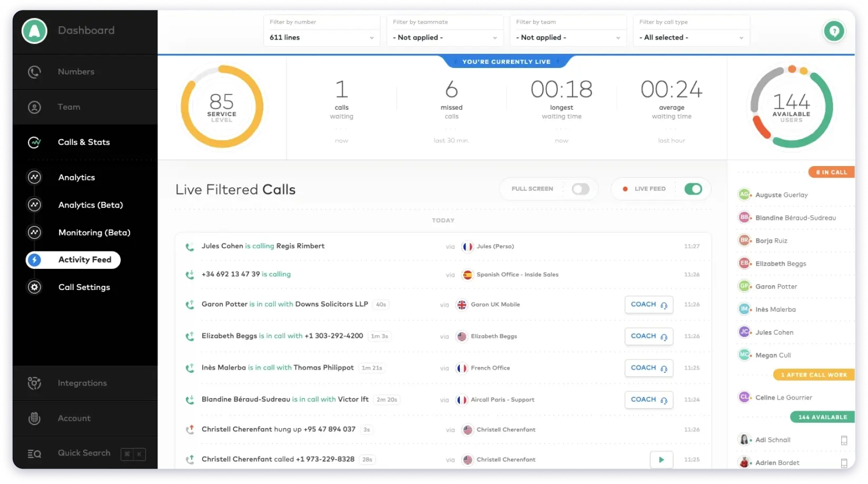Disable the Live Feed toggle
This screenshot has height=484, width=868.
coord(693,188)
